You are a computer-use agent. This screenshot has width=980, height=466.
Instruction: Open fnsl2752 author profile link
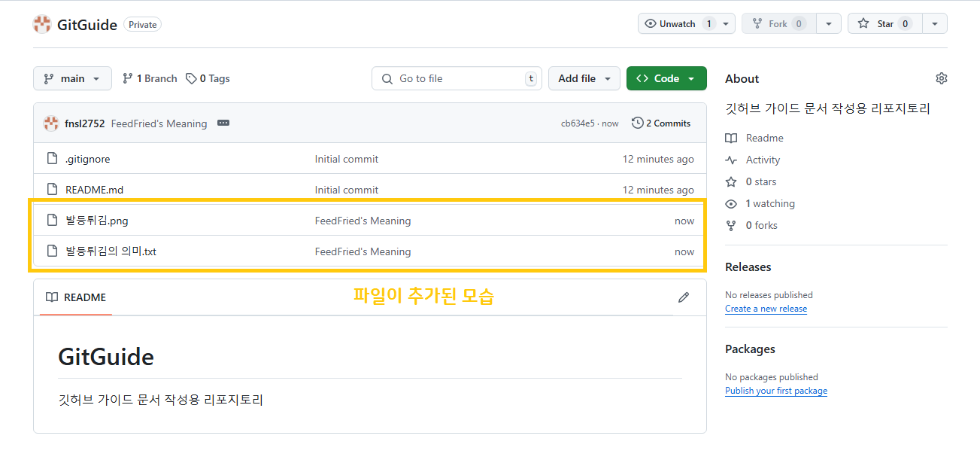click(x=85, y=123)
